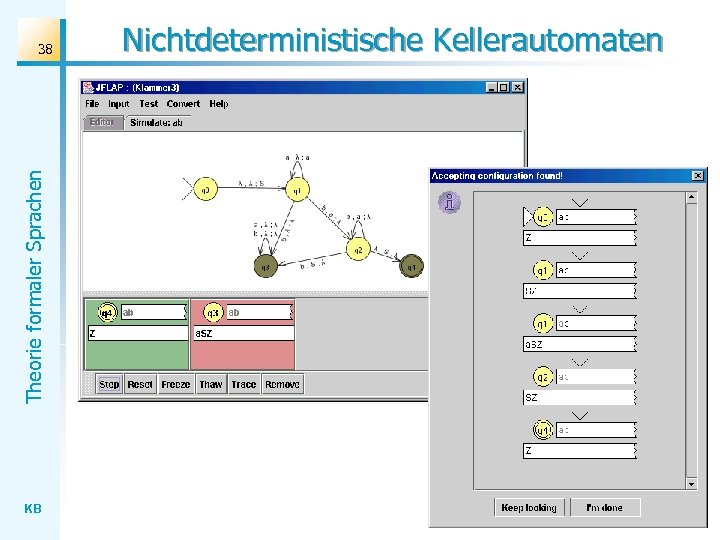The width and height of the screenshot is (720, 540).
Task: Click the JFLAP application icon in title bar
Action: (88, 87)
